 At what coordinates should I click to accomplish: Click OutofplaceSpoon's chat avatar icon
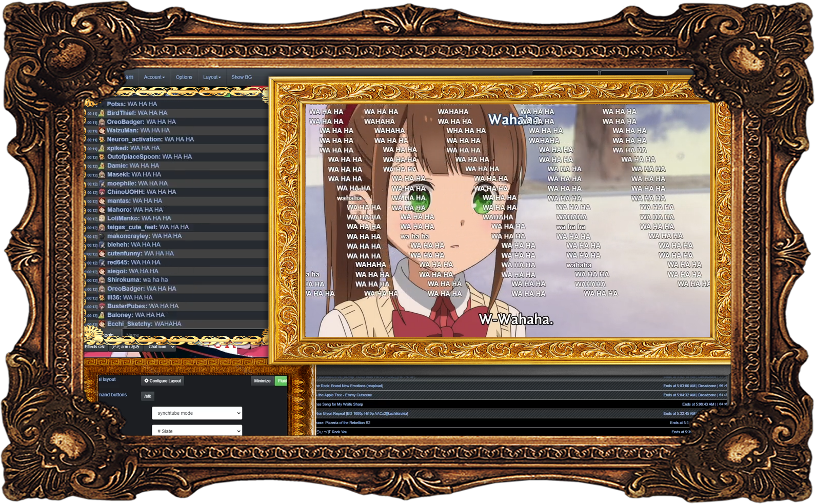click(x=102, y=157)
